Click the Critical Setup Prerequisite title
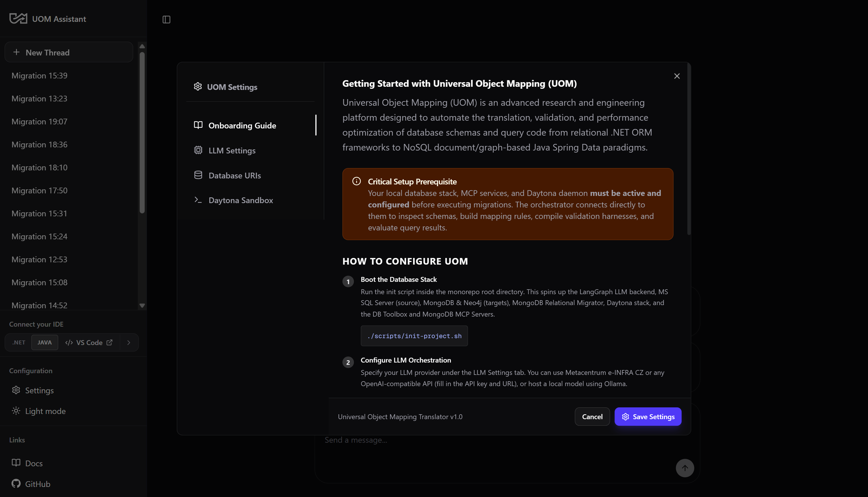This screenshot has height=497, width=868. click(x=412, y=182)
